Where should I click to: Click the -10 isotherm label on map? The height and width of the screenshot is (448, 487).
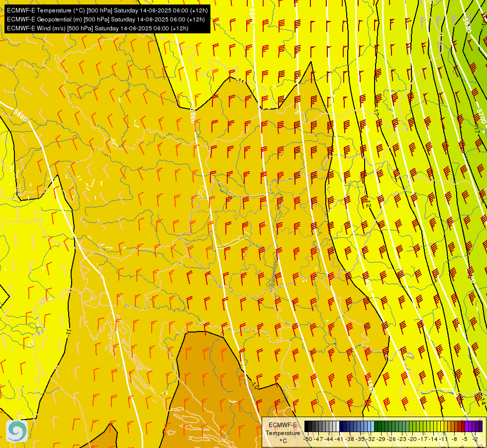(254, 385)
